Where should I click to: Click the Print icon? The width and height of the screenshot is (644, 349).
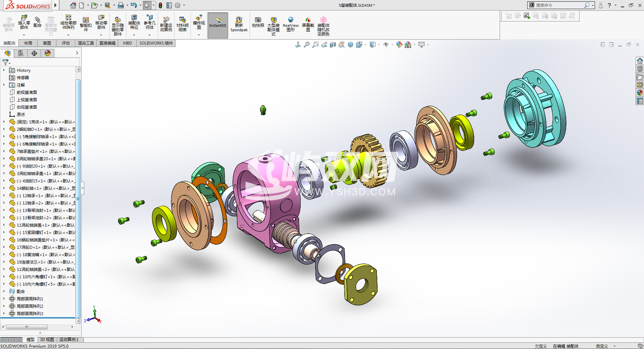pos(121,5)
